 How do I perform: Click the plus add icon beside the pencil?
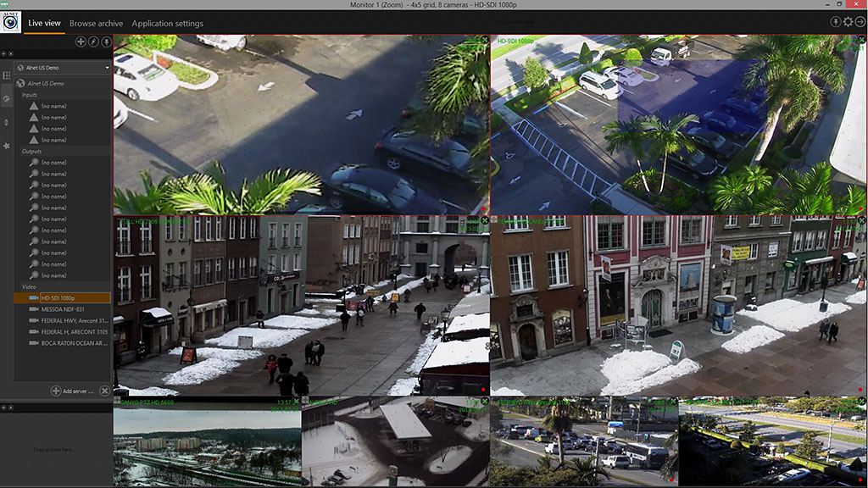point(81,42)
